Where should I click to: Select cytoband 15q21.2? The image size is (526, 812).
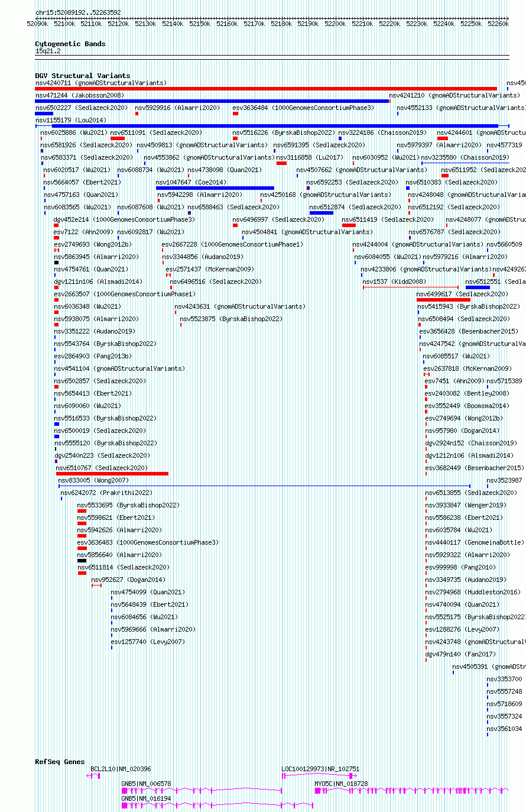[x=48, y=51]
